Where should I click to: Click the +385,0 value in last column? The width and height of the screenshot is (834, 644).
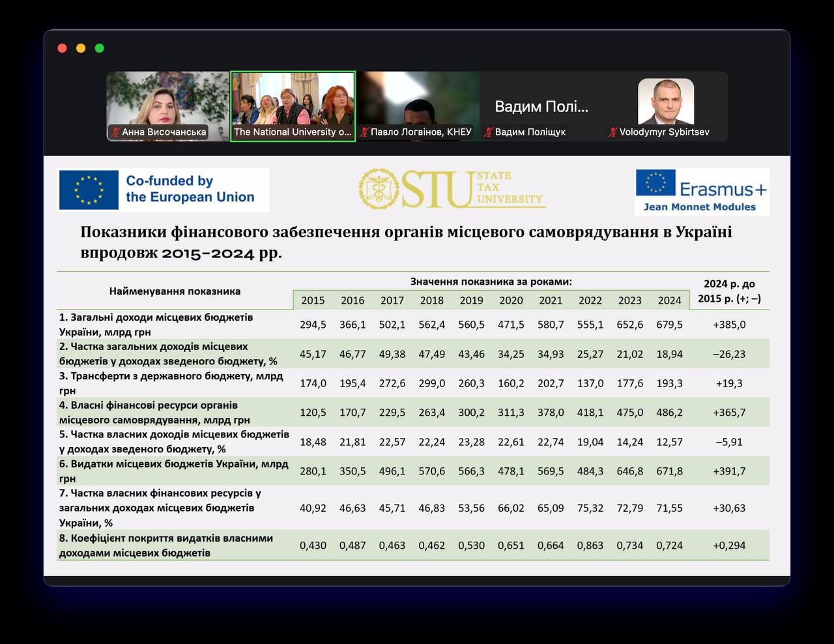pyautogui.click(x=729, y=325)
